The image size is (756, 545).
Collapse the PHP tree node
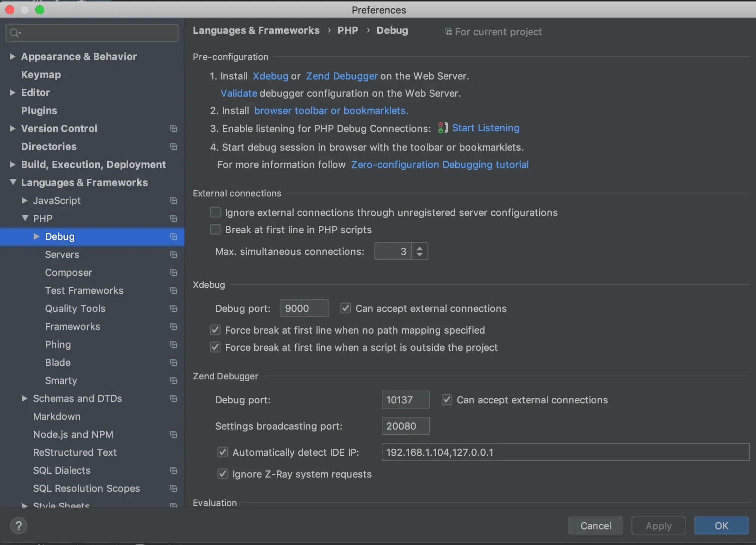pos(25,218)
